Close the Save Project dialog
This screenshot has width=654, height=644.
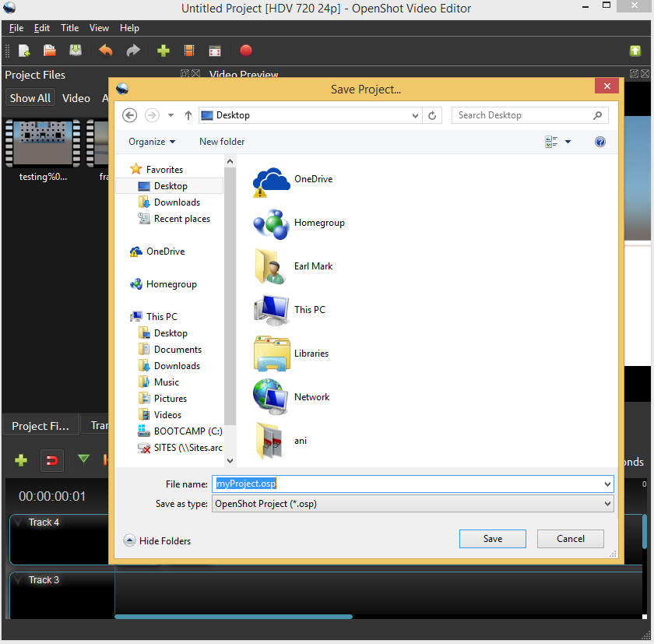point(607,86)
